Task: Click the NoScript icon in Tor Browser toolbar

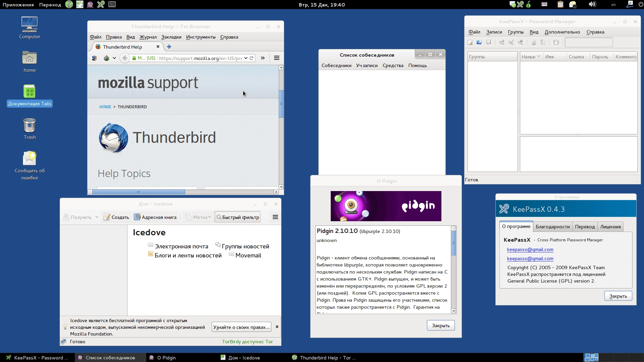Action: click(x=94, y=58)
